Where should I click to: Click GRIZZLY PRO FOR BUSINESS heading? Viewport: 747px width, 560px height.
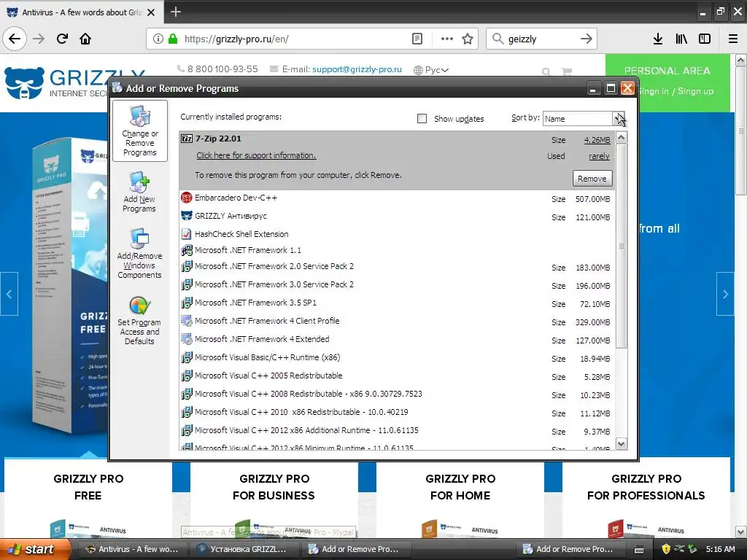(274, 487)
